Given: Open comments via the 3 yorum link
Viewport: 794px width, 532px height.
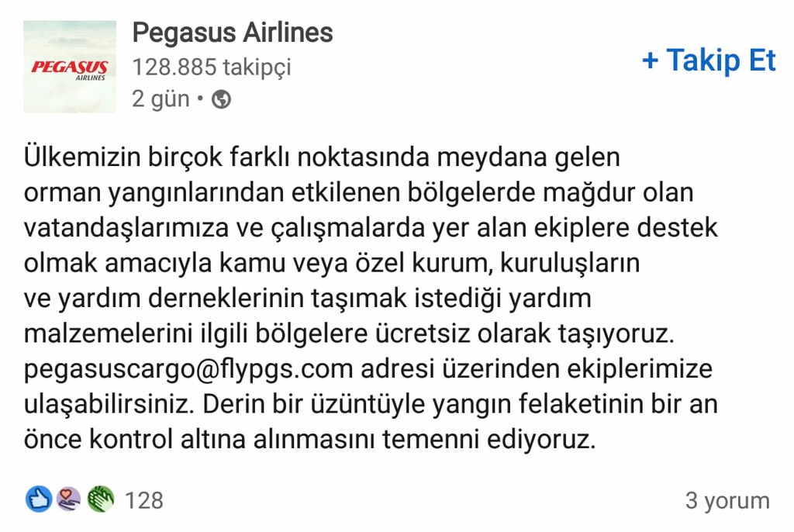Looking at the screenshot, I should click(729, 500).
